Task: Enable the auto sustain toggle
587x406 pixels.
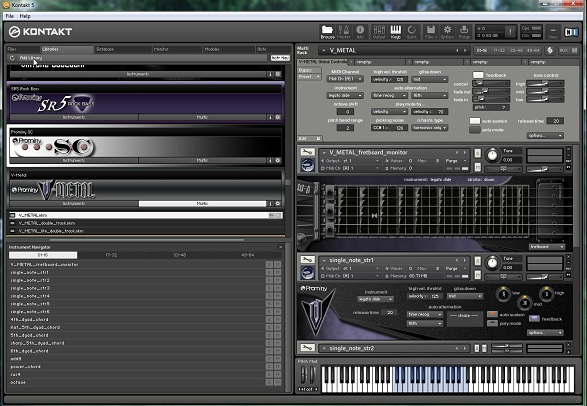Action: click(475, 121)
